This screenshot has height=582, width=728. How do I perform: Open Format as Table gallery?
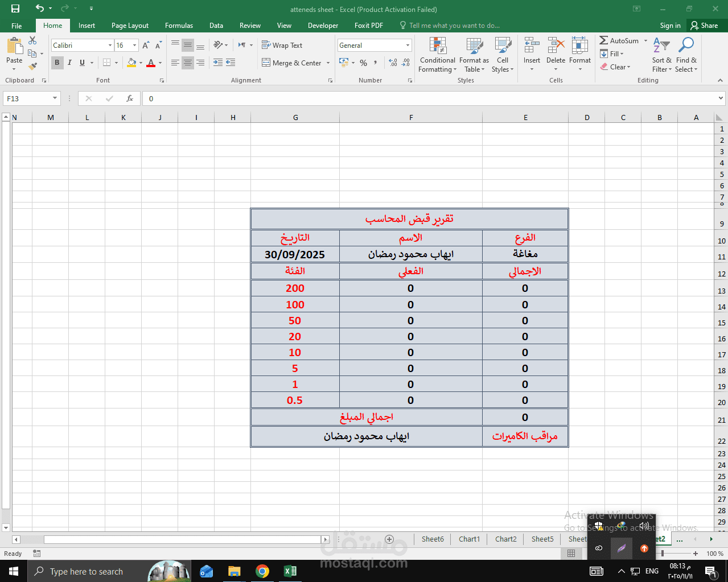point(474,55)
